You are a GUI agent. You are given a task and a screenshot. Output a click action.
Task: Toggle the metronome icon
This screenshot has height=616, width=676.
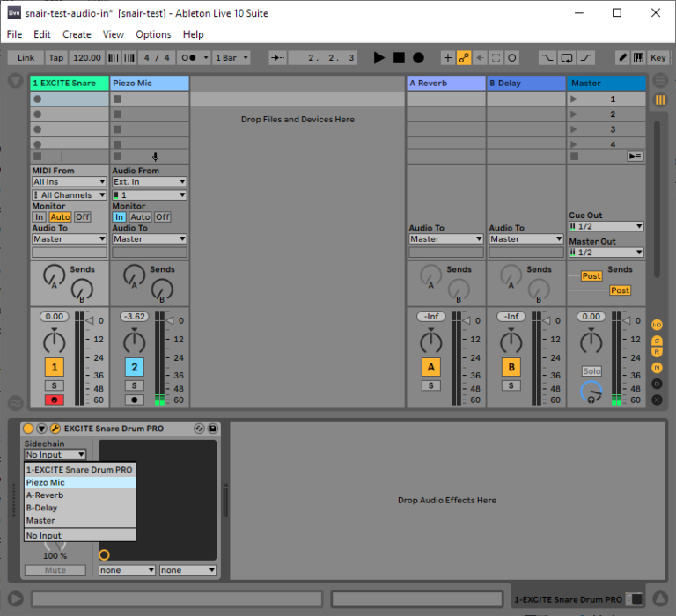188,58
